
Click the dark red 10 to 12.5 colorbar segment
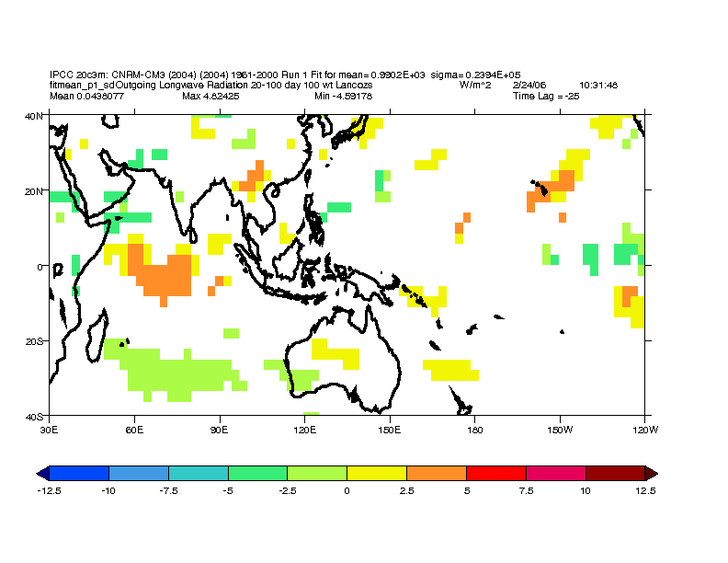pos(615,474)
